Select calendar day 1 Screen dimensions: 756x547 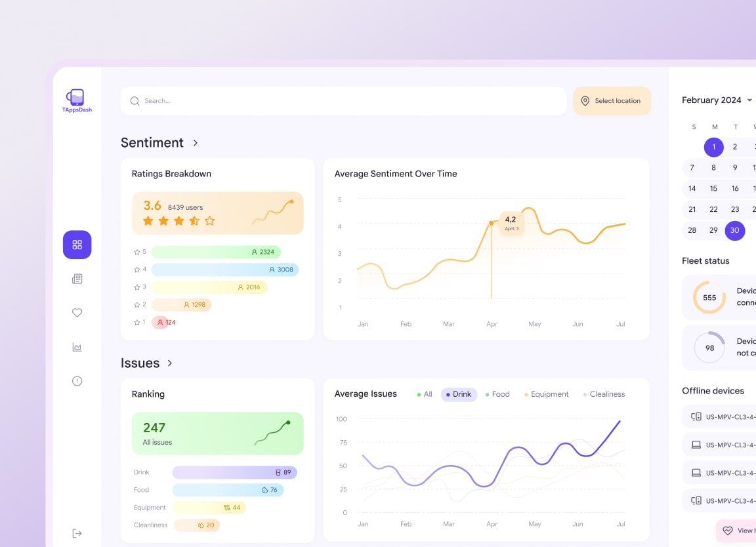pyautogui.click(x=713, y=147)
